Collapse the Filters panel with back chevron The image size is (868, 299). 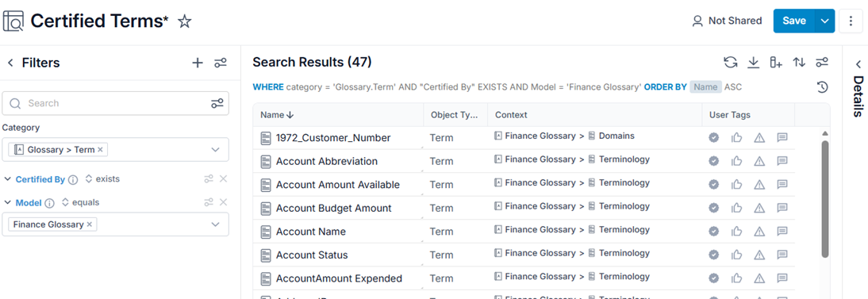[10, 63]
